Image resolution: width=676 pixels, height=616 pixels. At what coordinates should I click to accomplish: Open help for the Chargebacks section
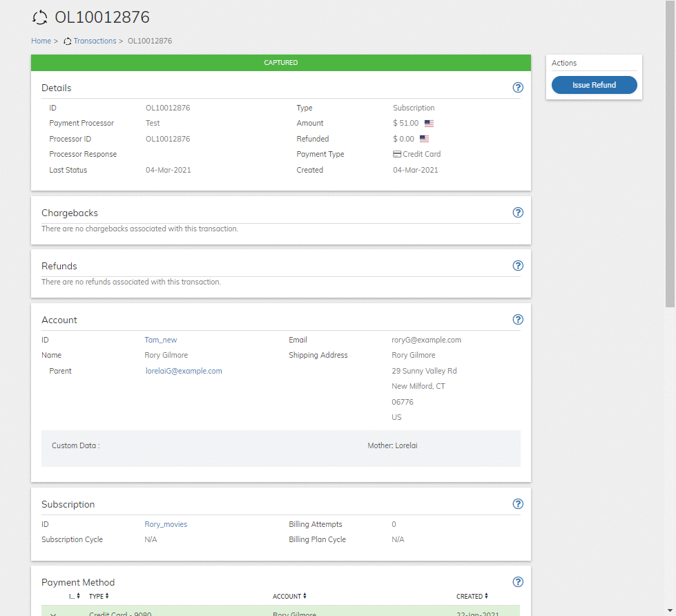(518, 213)
